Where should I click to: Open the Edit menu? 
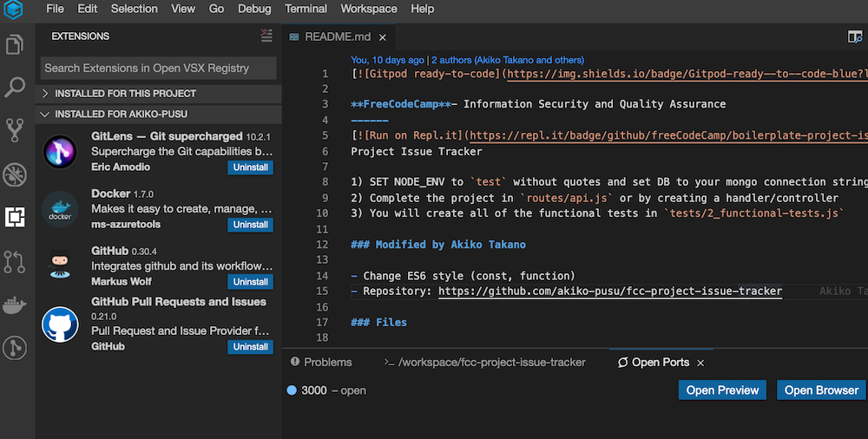87,9
